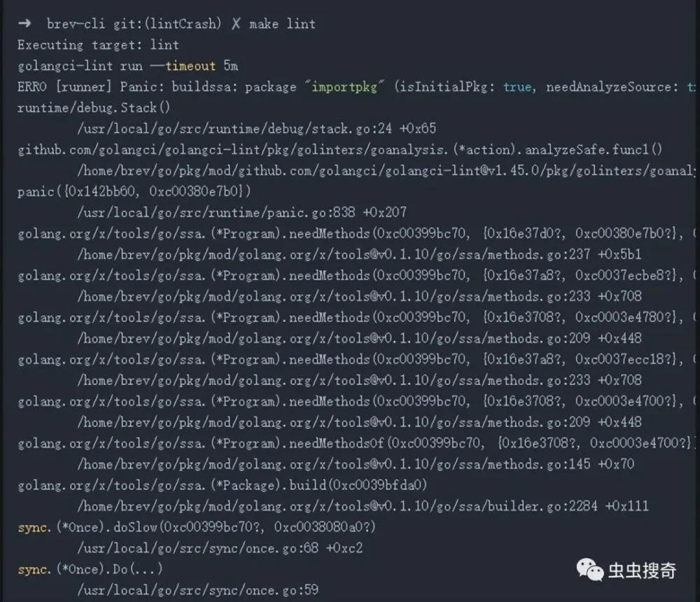Click the once.go:59 file path
Screen dimensions: 700x602
(198, 590)
